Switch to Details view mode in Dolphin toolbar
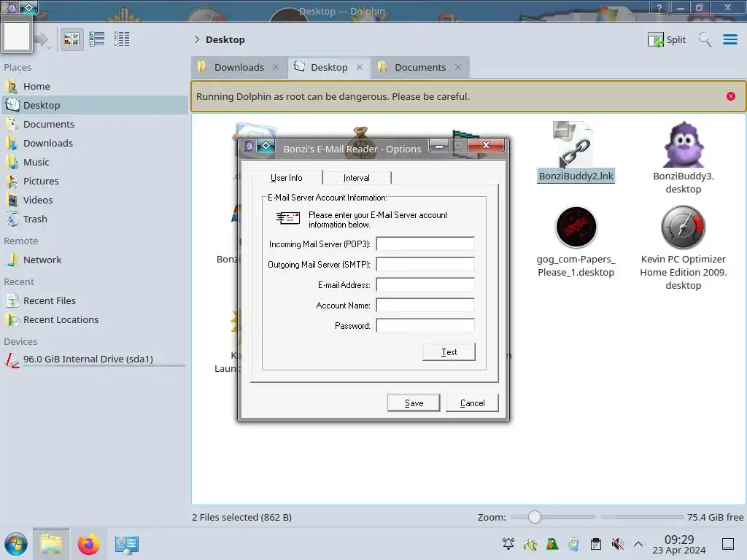The width and height of the screenshot is (747, 560). pyautogui.click(x=122, y=39)
